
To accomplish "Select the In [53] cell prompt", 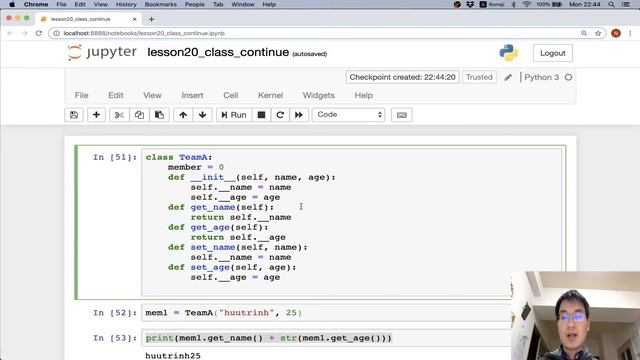I will (115, 338).
